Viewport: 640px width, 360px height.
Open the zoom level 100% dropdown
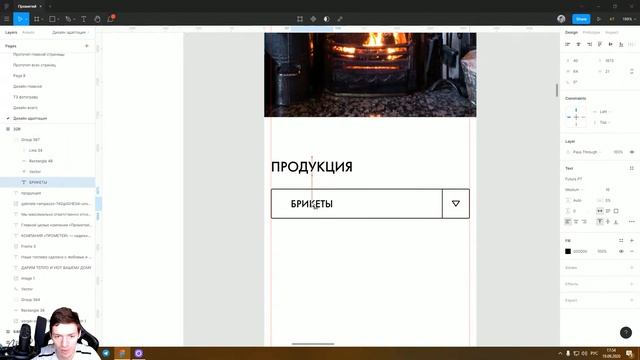click(x=628, y=19)
